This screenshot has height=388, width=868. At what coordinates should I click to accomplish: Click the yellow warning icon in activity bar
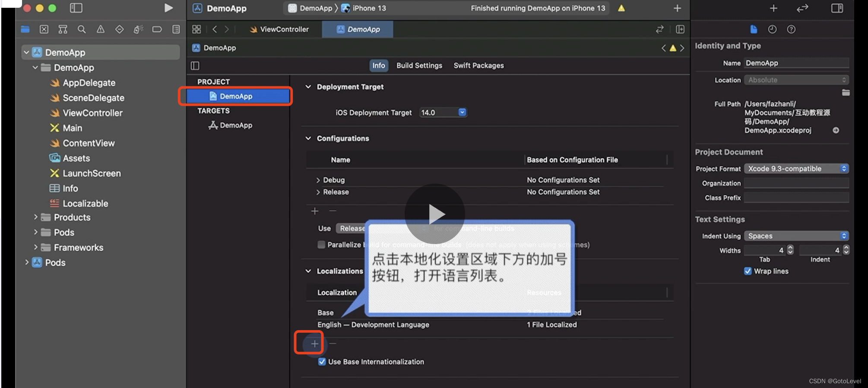621,8
